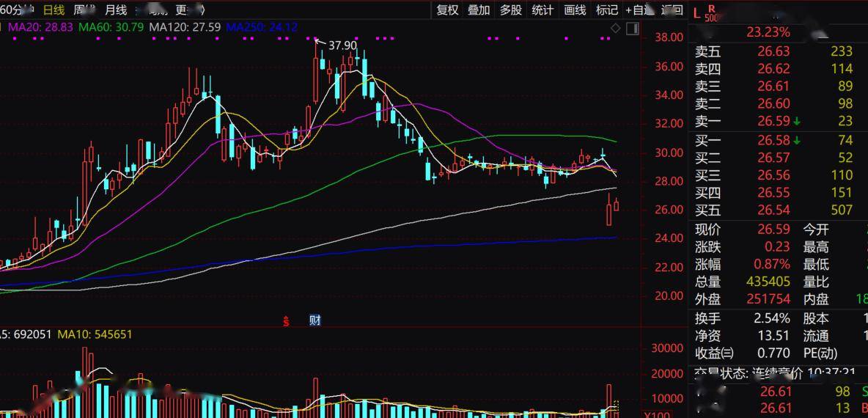Click the red S marker under chart

pos(287,320)
